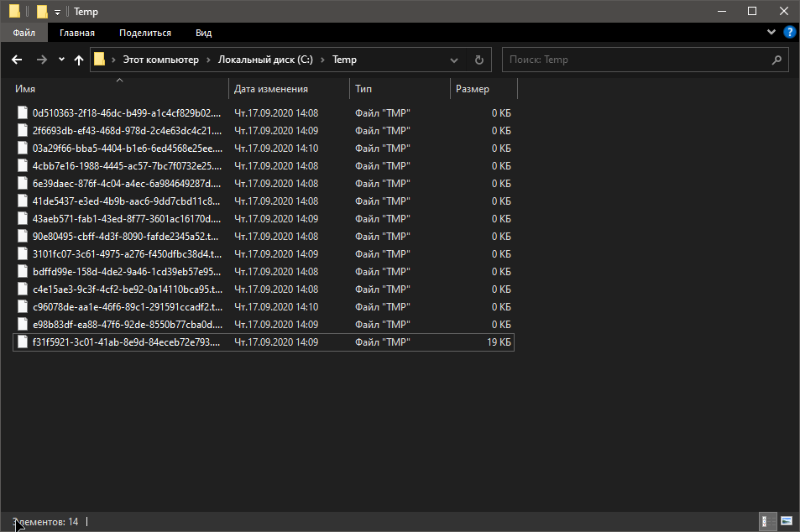
Task: Click file icon of c96078de row
Action: coord(23,306)
